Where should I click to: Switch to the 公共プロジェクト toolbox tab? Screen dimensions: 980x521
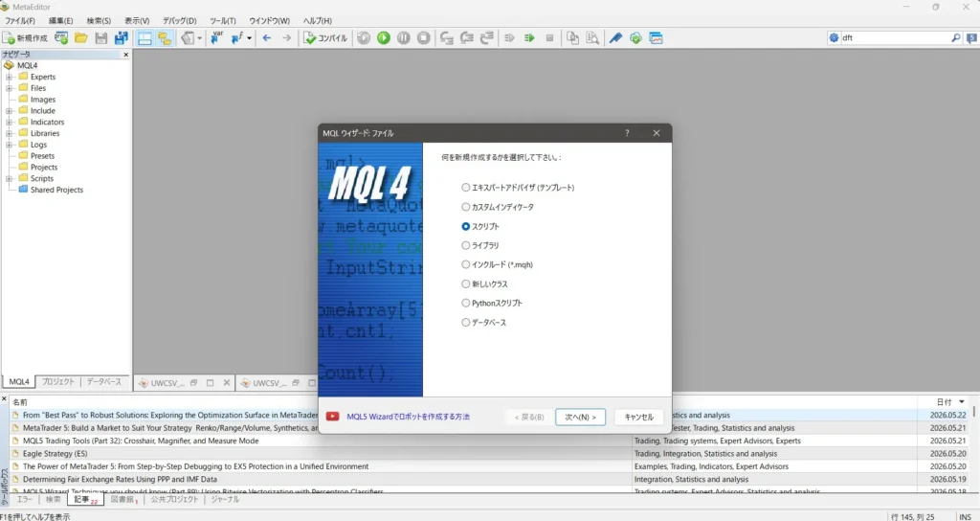coord(174,499)
